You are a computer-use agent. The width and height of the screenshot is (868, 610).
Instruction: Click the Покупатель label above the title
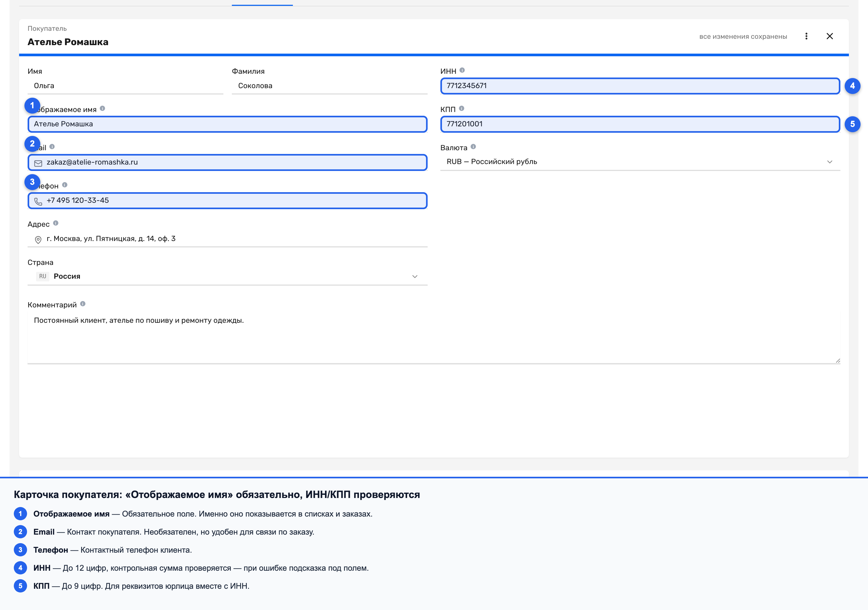coord(47,28)
